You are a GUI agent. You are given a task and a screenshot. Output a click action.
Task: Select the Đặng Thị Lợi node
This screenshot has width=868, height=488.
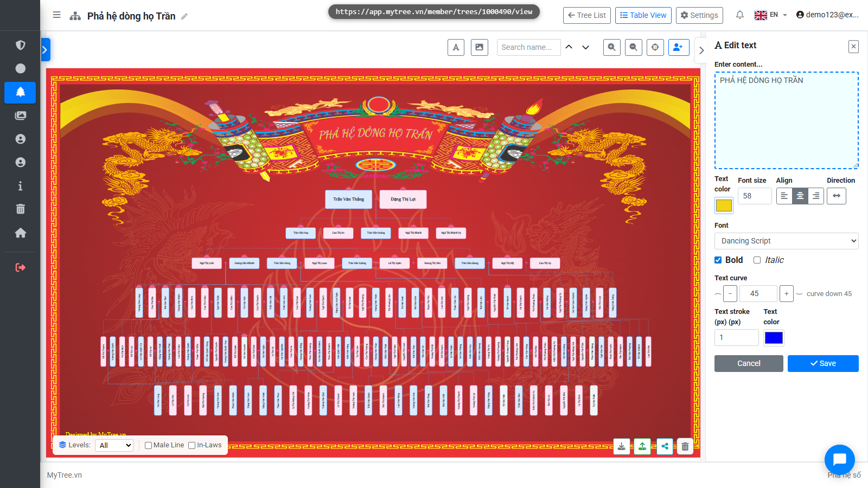403,200
